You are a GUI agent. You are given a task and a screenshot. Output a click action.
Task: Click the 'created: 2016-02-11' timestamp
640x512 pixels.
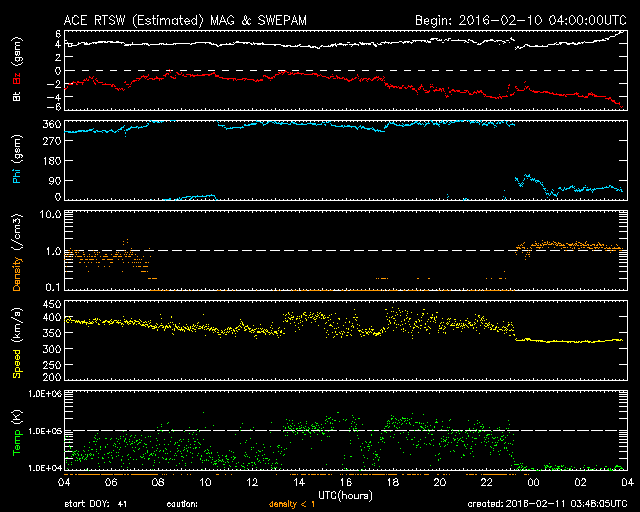point(547,504)
